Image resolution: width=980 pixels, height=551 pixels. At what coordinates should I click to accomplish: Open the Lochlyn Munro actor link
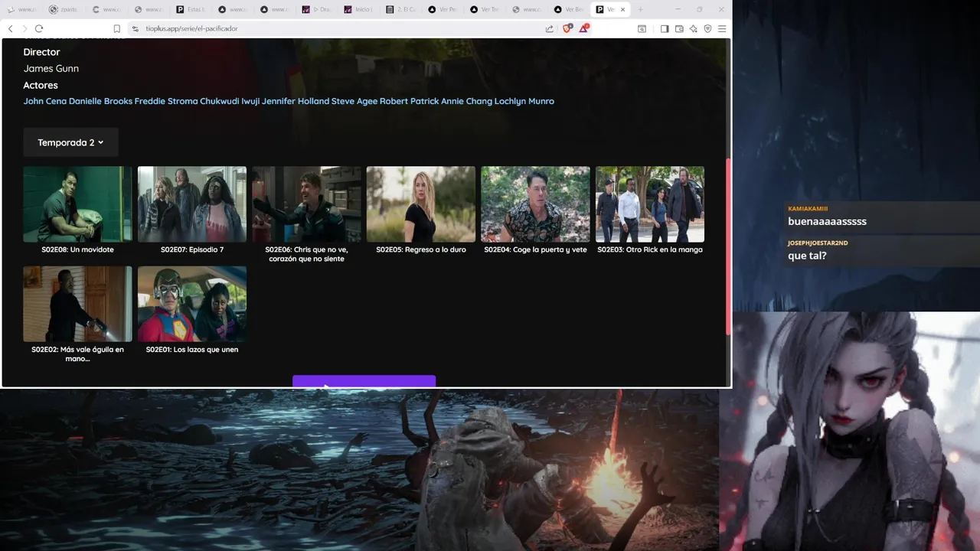click(x=524, y=101)
